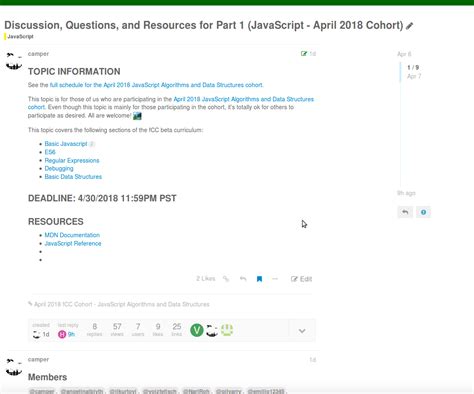Click the '57 views' stat in topic map
Image resolution: width=474 pixels, height=394 pixels.
(x=117, y=329)
